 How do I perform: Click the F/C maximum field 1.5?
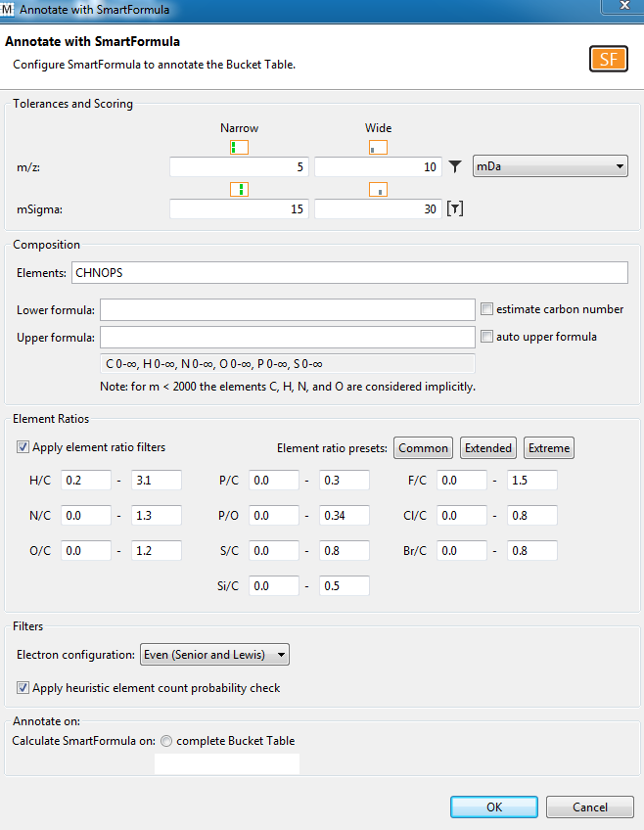pos(532,481)
